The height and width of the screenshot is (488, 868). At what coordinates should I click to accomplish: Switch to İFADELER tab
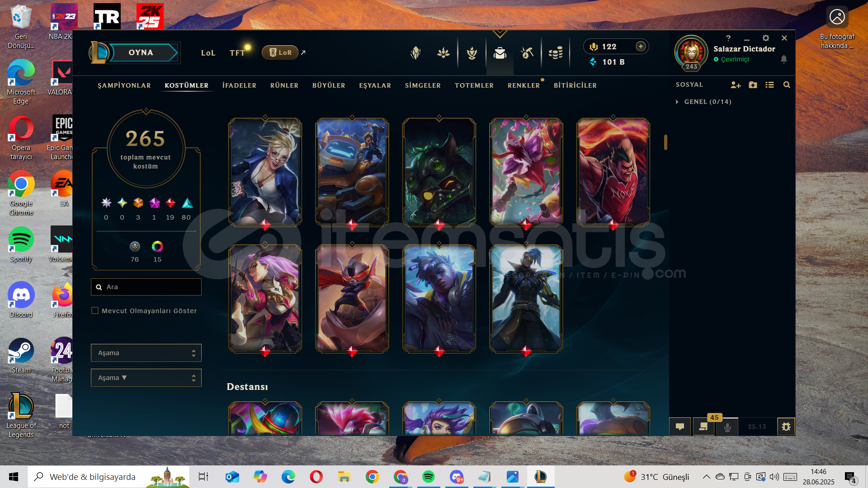click(239, 85)
